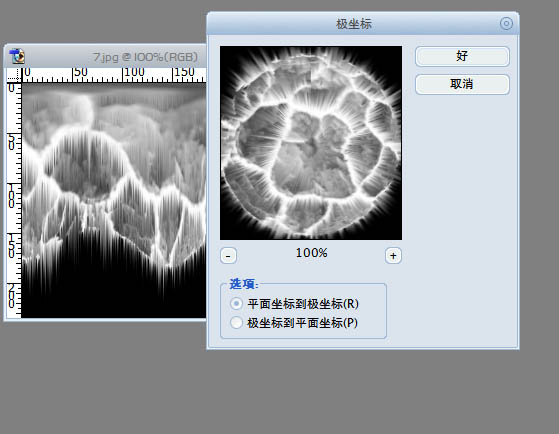Screen dimensions: 559x434
Task: Select 平面坐标到极坐标(R) radio option
Action: pos(236,304)
